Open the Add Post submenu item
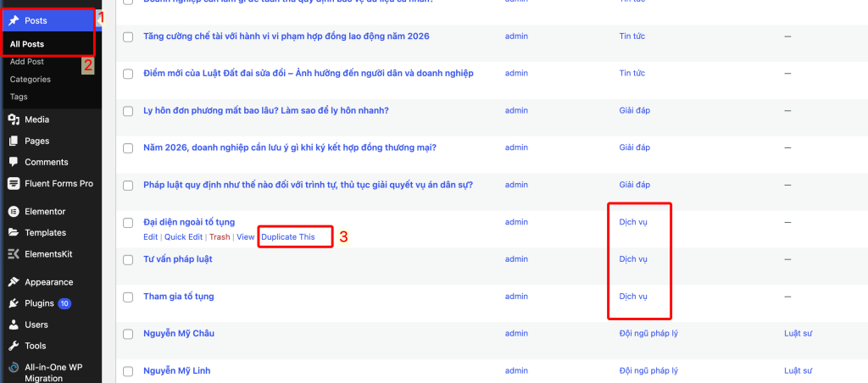Viewport: 868px width, 383px height. [x=27, y=61]
